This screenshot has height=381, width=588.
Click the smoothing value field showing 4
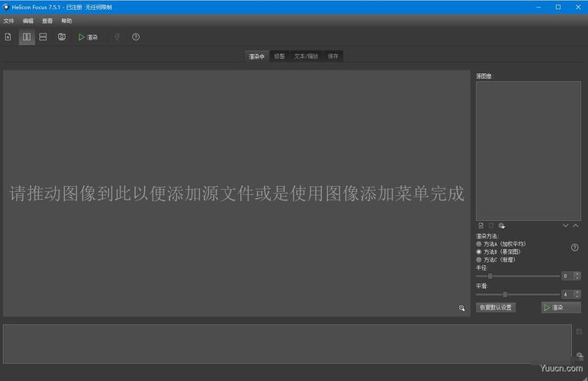567,294
